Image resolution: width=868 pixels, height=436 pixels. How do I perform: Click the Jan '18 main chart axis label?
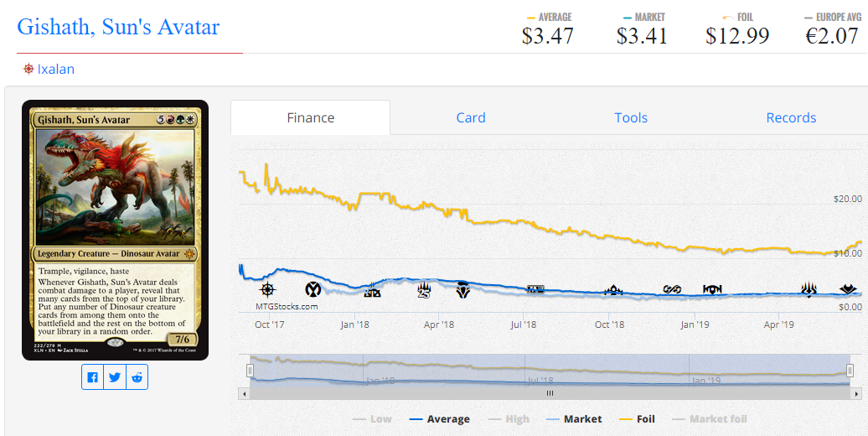(x=355, y=324)
